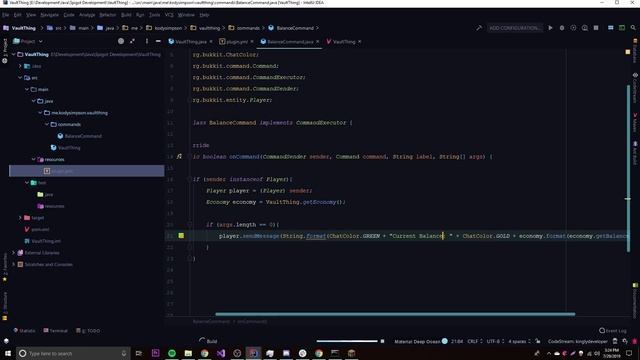Click the Windows search box
This screenshot has width=640, height=360.
click(x=73, y=353)
